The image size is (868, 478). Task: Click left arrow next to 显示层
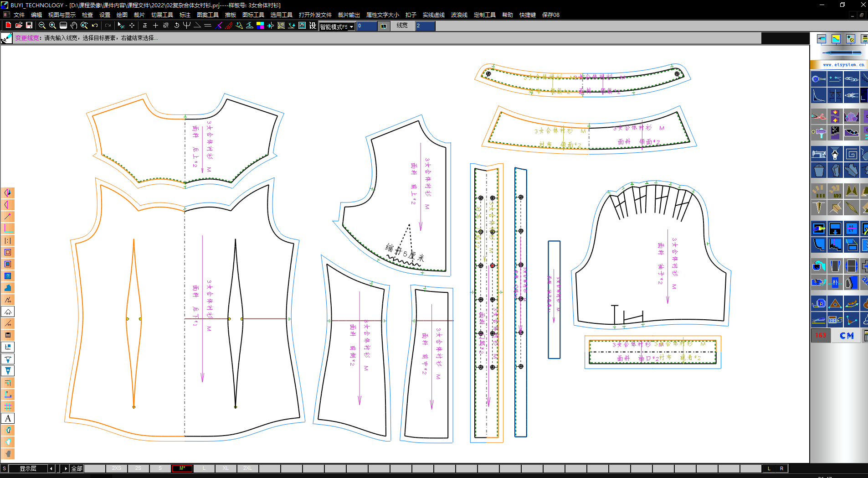51,468
